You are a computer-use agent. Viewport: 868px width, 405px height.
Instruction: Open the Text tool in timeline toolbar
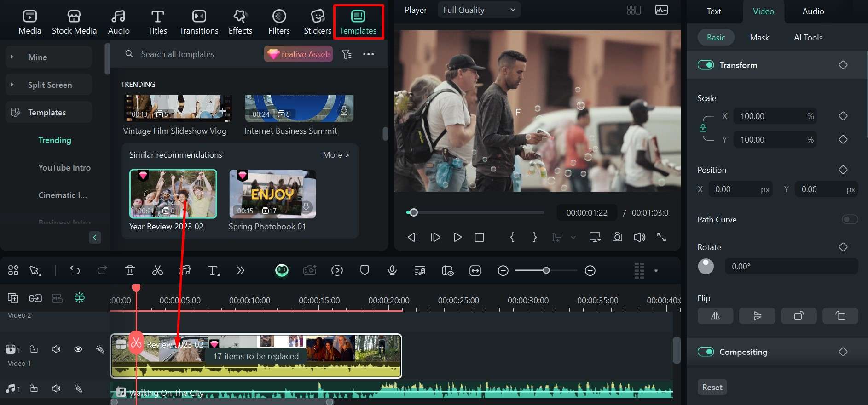[213, 270]
